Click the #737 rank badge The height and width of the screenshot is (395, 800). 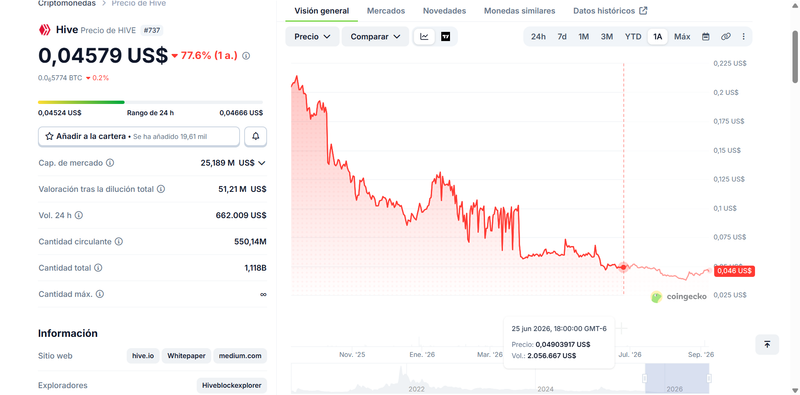pos(151,30)
